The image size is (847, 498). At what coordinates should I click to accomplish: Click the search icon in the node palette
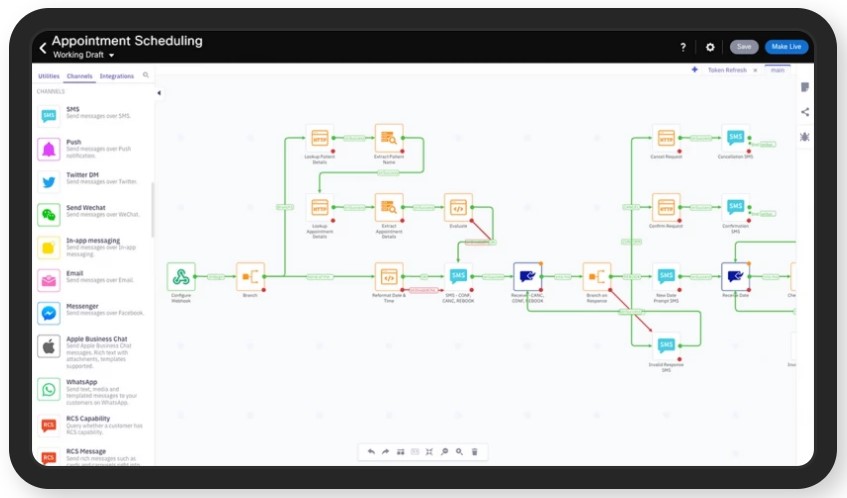click(146, 75)
